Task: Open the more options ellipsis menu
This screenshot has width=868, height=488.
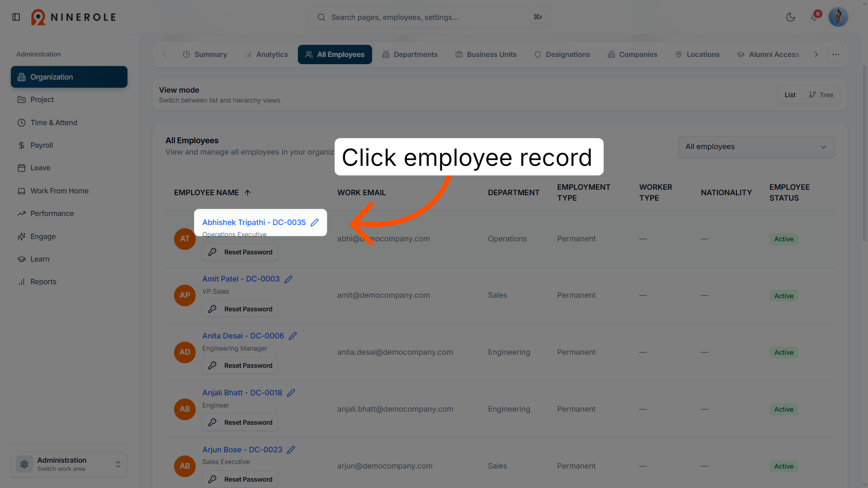Action: click(x=835, y=54)
